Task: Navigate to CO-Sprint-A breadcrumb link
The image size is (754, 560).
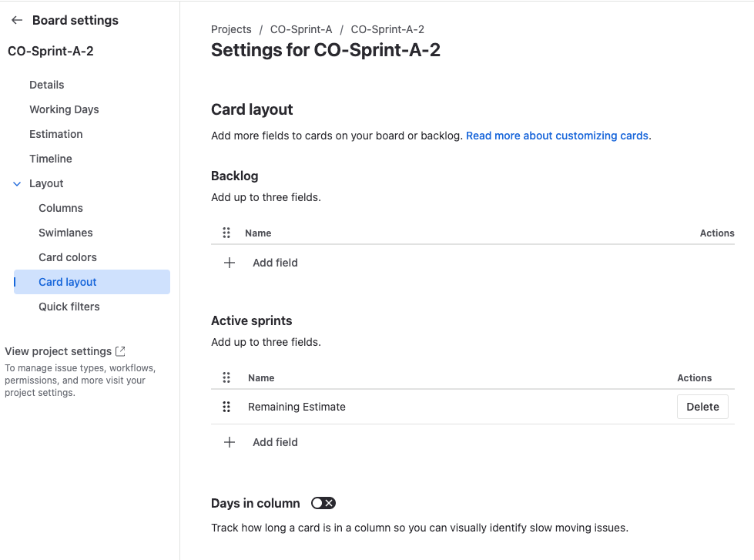Action: [x=301, y=29]
